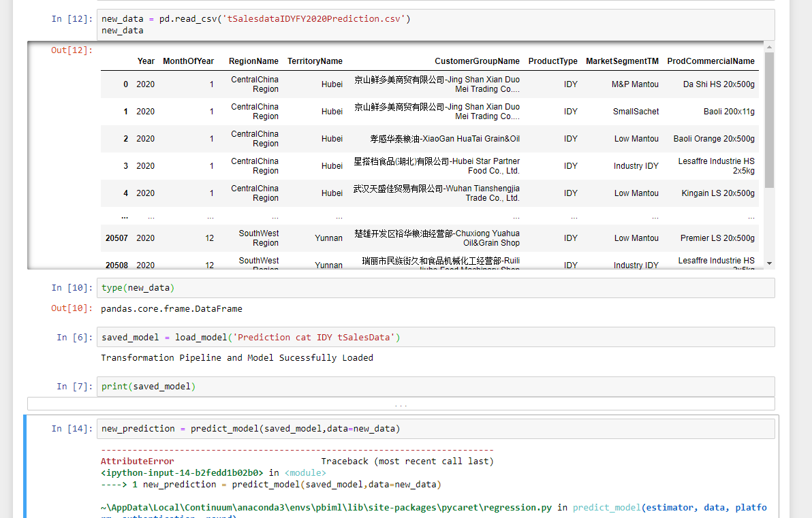Select the type(new_data) code cell
Viewport: 812px width, 518px height.
[x=272, y=287]
